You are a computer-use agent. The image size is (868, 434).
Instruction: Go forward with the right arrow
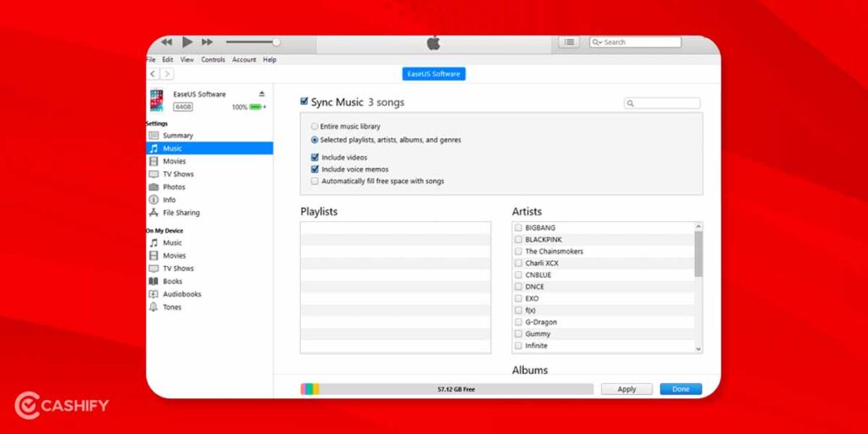point(167,74)
